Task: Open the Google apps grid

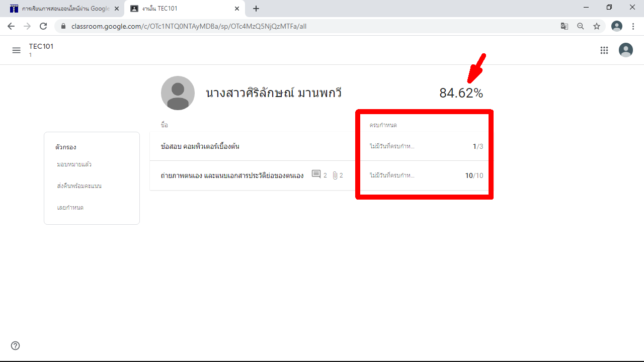Action: [604, 50]
